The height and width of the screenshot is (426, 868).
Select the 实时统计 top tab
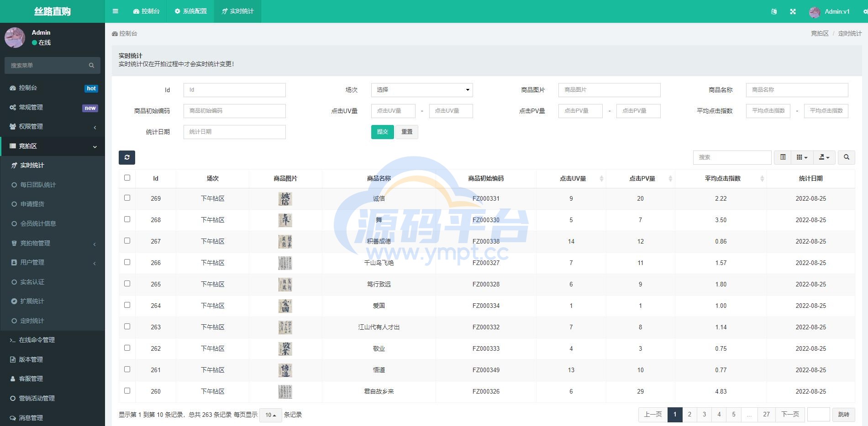coord(237,11)
